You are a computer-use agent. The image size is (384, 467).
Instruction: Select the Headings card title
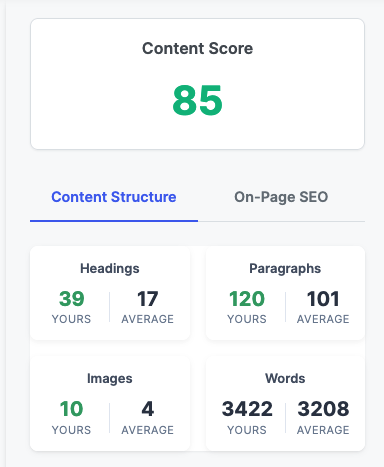pos(110,268)
